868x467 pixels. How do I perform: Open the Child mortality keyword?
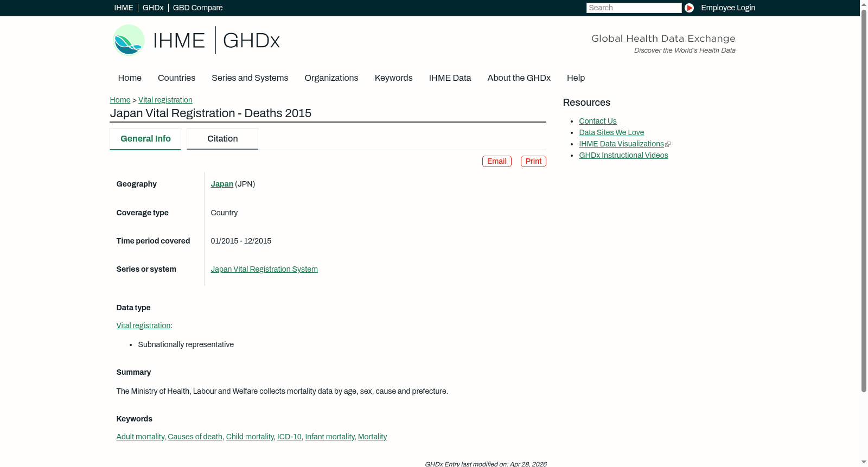[x=250, y=437]
